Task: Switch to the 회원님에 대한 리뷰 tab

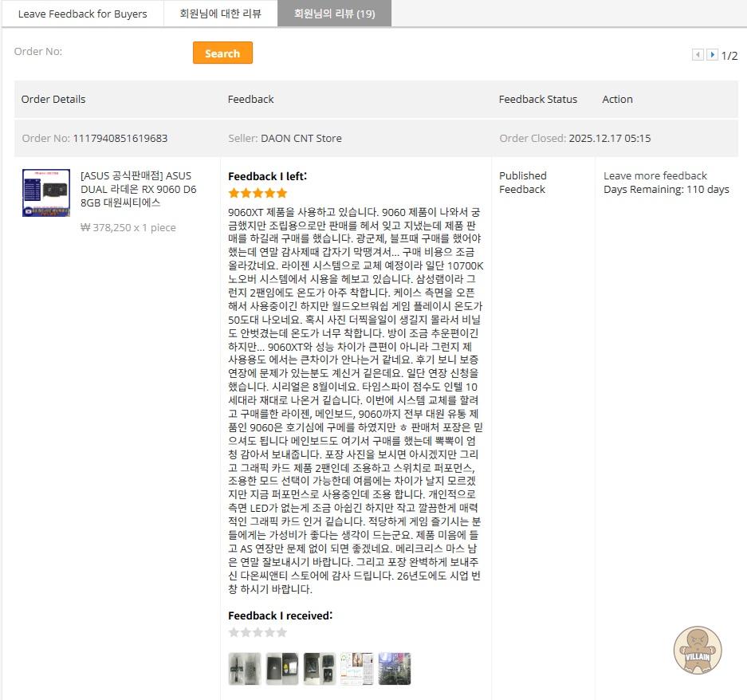Action: [220, 14]
